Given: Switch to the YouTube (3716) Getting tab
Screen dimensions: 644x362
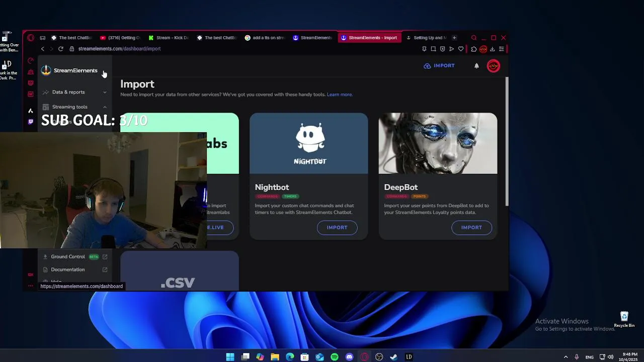Looking at the screenshot, I should click(120, 38).
